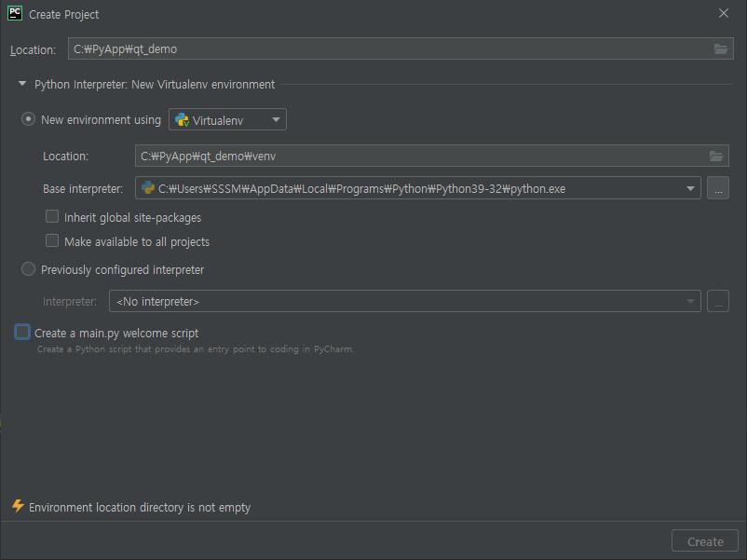Select Previously configured interpreter radio button
Viewport: 747px width, 560px height.
pyautogui.click(x=28, y=269)
